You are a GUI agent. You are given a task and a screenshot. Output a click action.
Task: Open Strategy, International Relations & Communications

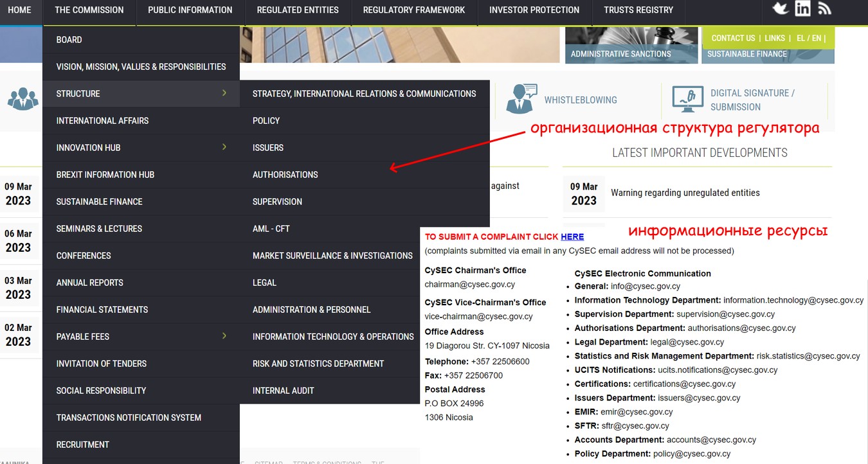coord(365,94)
